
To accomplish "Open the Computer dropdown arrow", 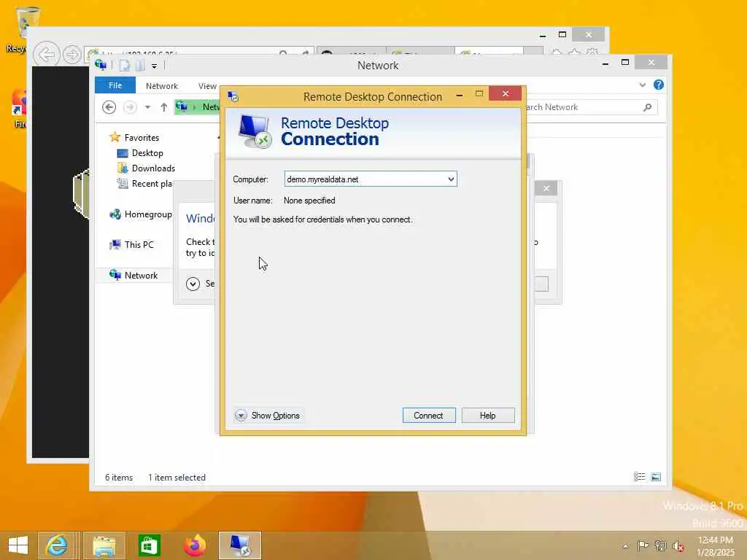I will [451, 179].
